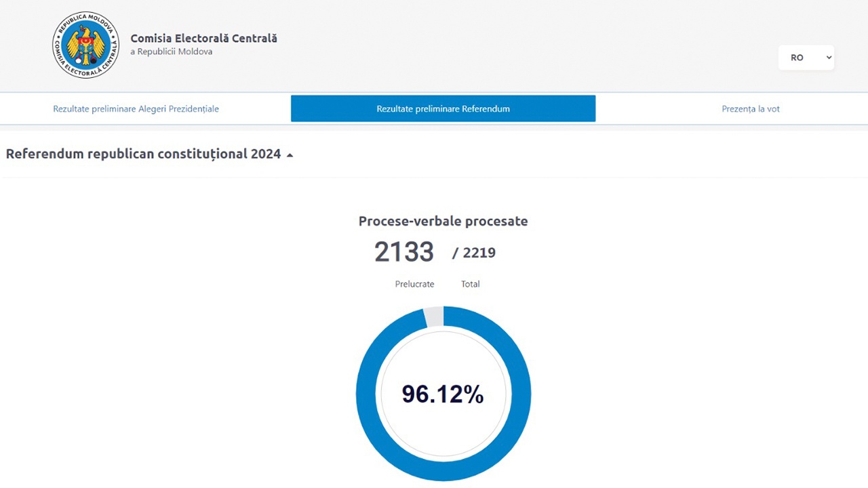Click the 'a Republicii Moldova' subtitle
Screen dimensions: 868x488
pos(171,52)
